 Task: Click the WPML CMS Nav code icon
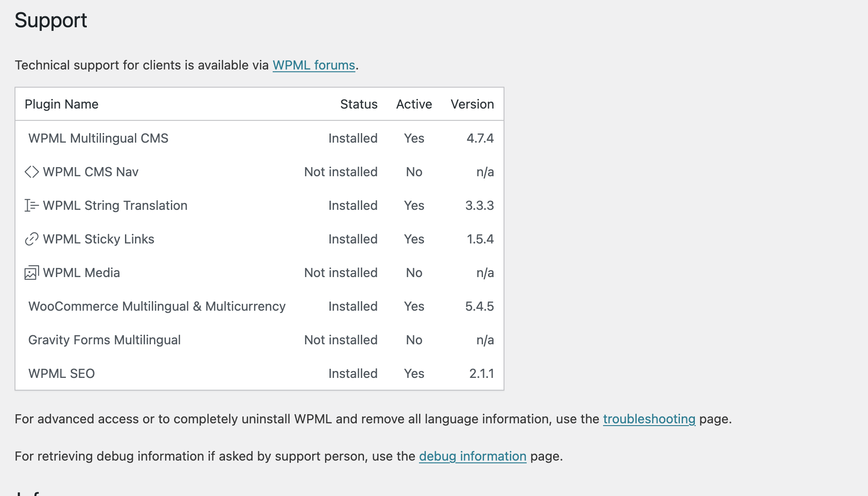click(31, 172)
